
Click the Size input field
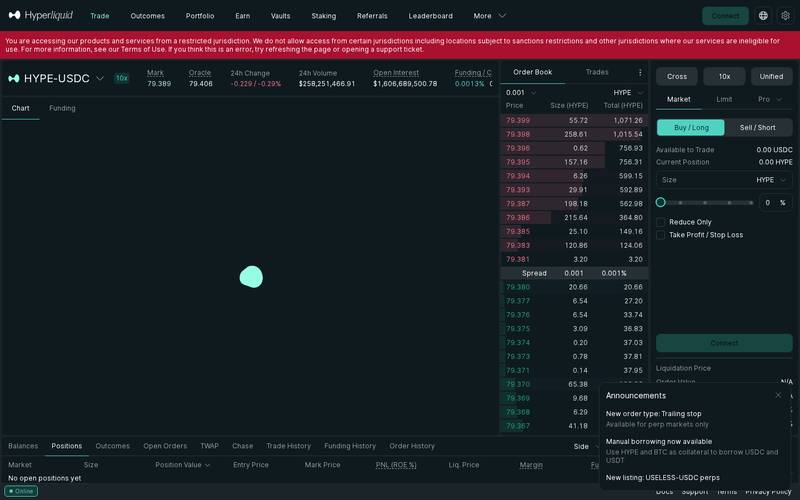(x=724, y=180)
